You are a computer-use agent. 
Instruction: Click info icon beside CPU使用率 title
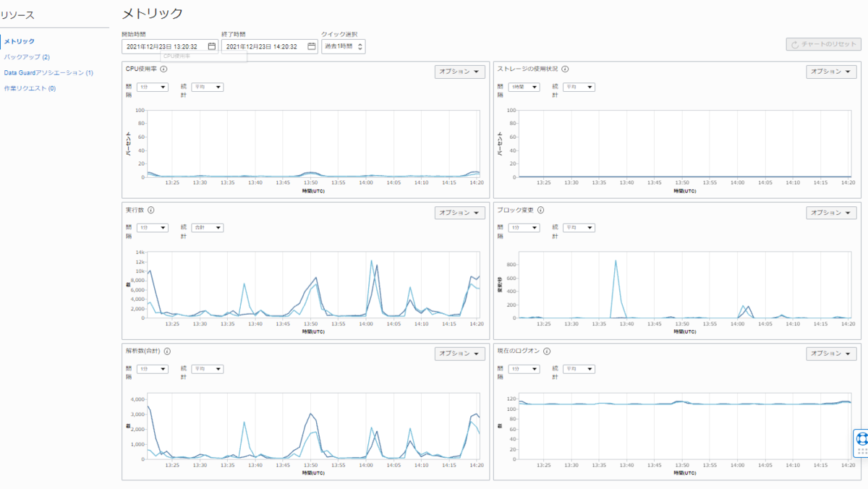click(x=163, y=69)
